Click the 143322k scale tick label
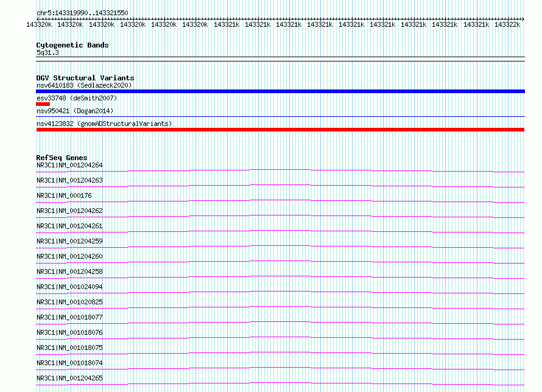Viewport: 542px width, 392px height. coord(507,24)
